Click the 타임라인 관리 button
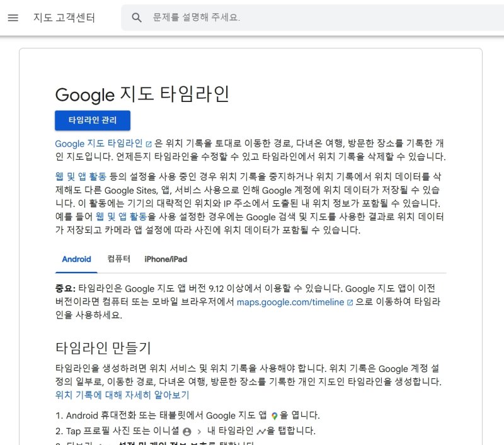Image resolution: width=504 pixels, height=445 pixels. click(x=93, y=121)
